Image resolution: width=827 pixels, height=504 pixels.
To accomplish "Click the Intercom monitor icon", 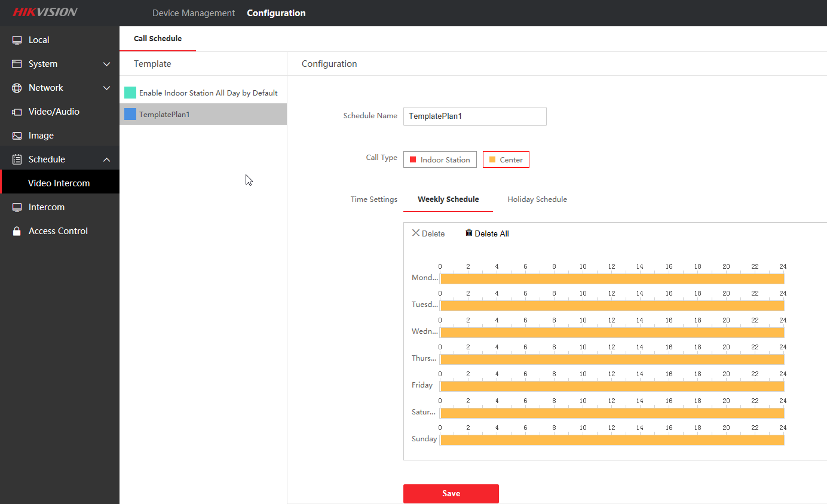I will pyautogui.click(x=17, y=207).
